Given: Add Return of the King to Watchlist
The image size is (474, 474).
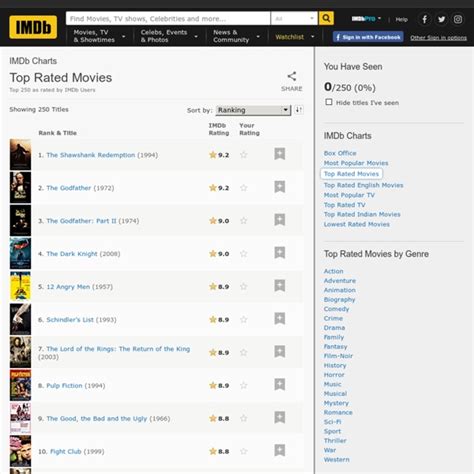Looking at the screenshot, I should pos(280,351).
